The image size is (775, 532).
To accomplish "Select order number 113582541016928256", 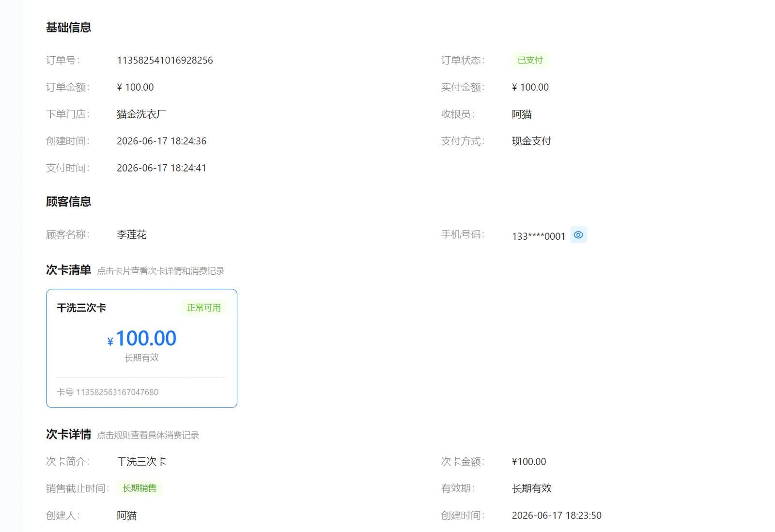I will (165, 61).
